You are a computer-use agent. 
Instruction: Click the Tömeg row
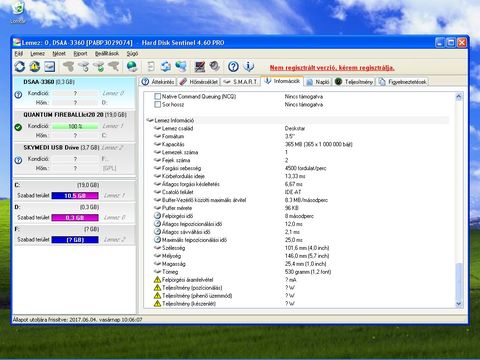[298, 272]
